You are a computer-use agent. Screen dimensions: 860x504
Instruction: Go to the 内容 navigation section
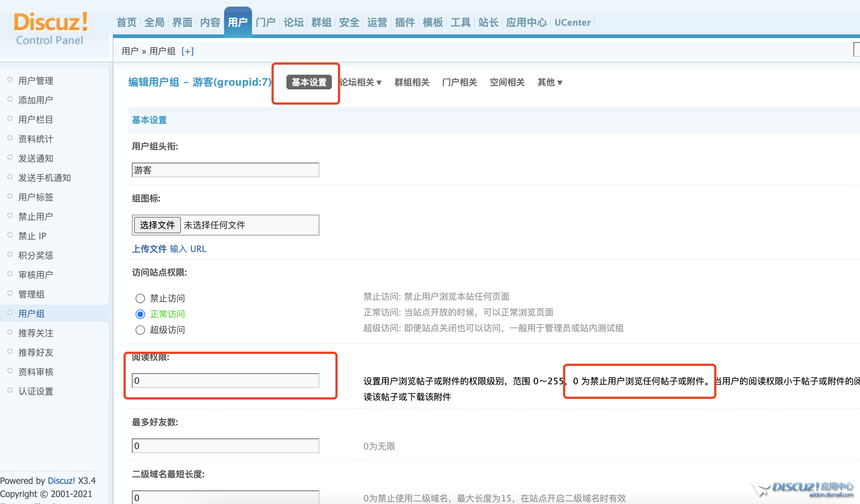pyautogui.click(x=210, y=23)
